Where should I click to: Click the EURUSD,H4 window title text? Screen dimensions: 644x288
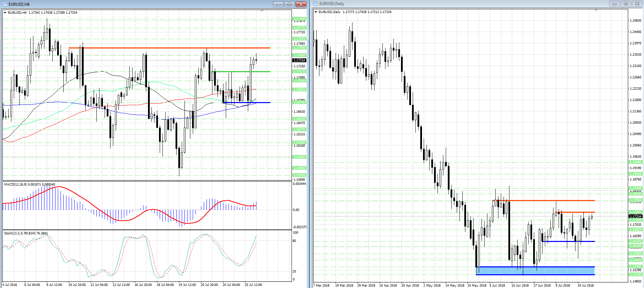click(x=19, y=4)
